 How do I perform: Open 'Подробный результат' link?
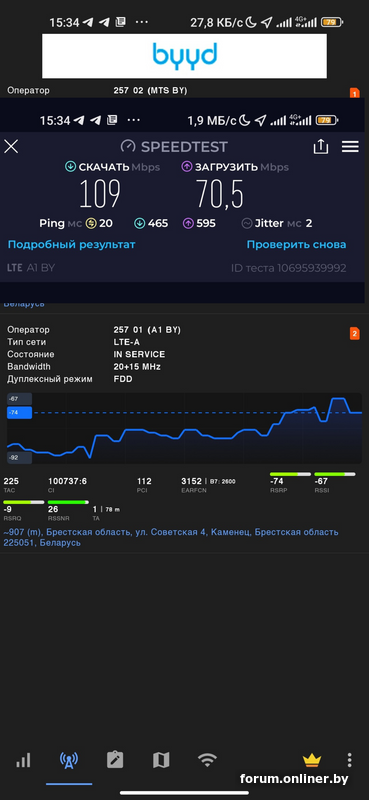click(71, 244)
